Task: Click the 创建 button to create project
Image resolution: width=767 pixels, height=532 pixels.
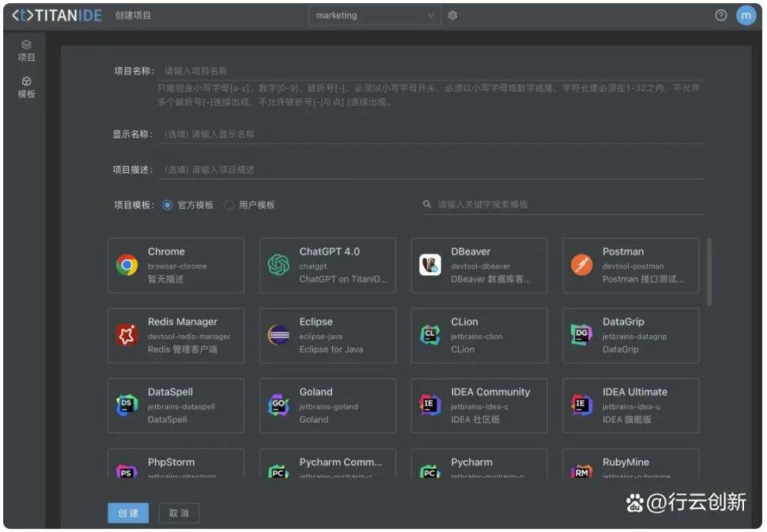Action: (x=127, y=512)
